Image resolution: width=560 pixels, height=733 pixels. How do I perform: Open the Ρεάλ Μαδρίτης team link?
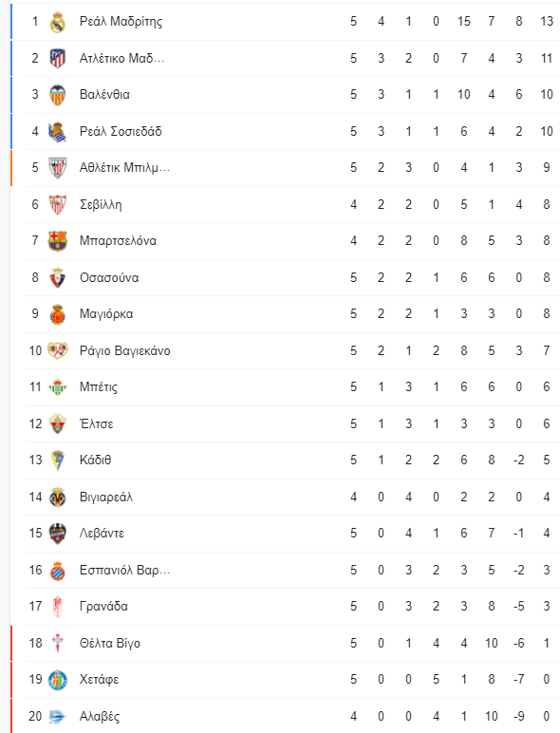pos(121,22)
